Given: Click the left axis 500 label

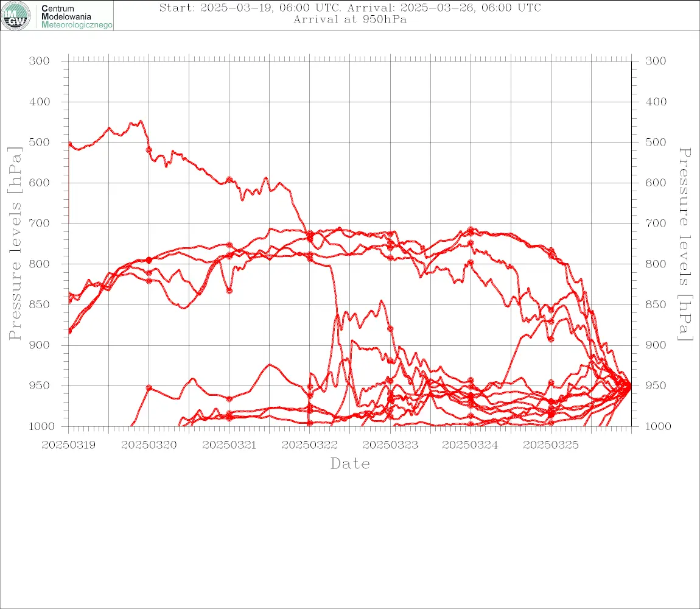Looking at the screenshot, I should pyautogui.click(x=40, y=143).
